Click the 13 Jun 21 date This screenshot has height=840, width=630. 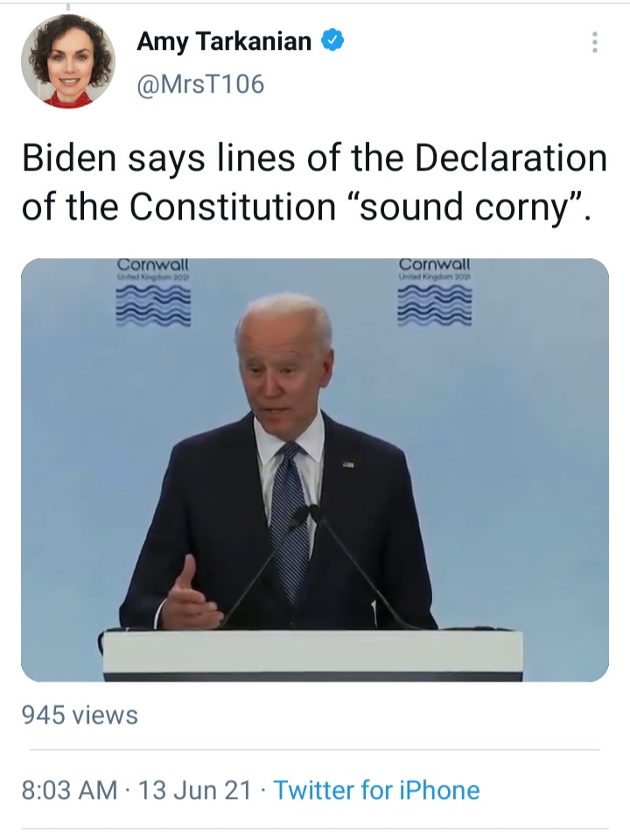point(194,790)
